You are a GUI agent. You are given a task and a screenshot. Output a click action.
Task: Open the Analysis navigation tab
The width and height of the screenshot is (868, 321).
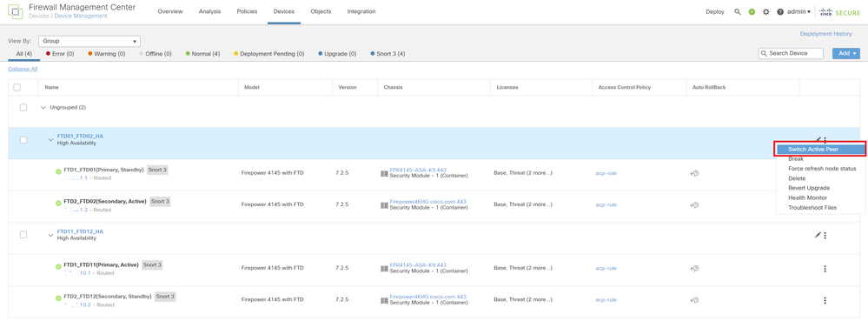pyautogui.click(x=209, y=11)
